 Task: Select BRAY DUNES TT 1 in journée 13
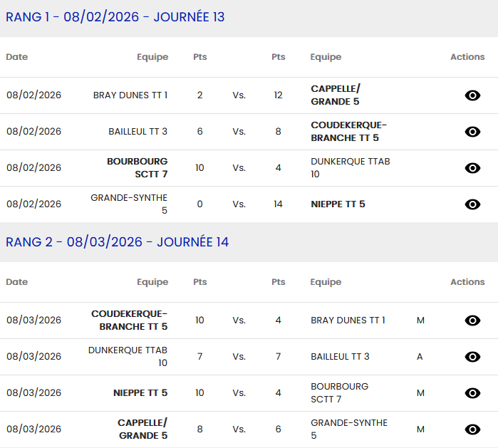130,95
